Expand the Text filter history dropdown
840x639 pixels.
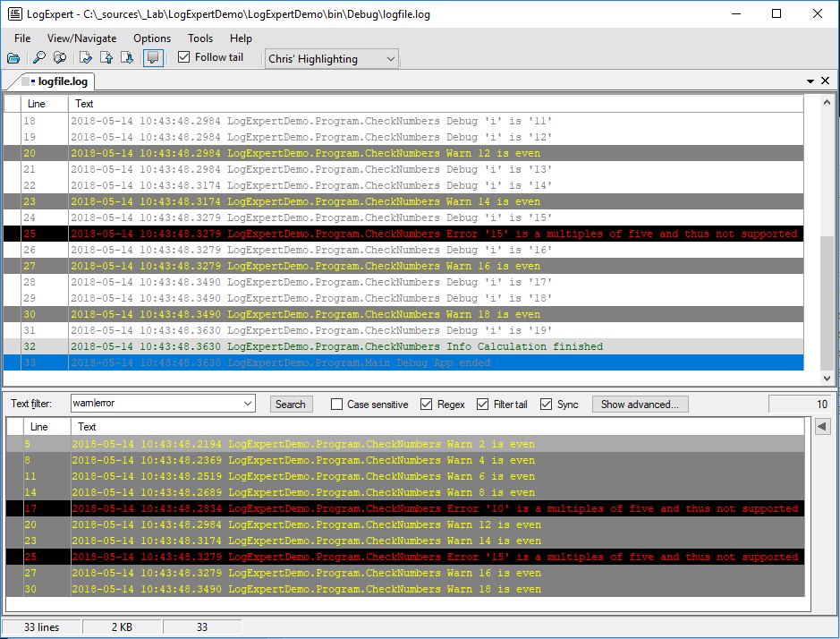[248, 403]
